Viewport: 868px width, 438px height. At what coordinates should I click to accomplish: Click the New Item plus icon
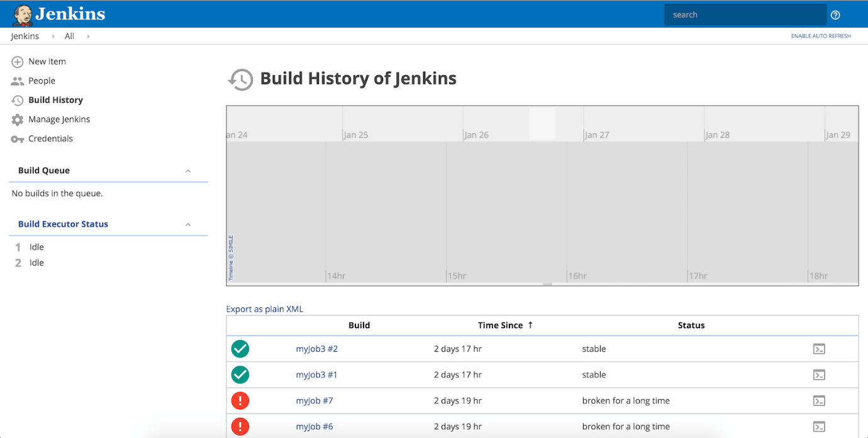pos(18,62)
